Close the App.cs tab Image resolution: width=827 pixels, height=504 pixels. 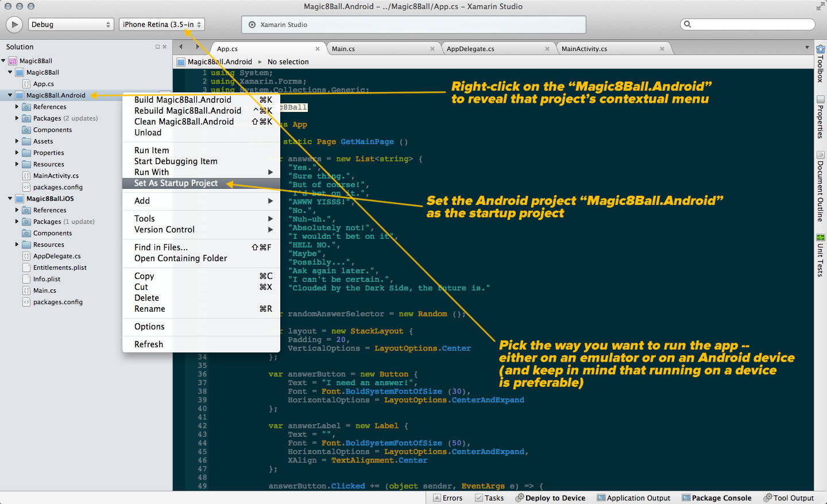[x=318, y=49]
